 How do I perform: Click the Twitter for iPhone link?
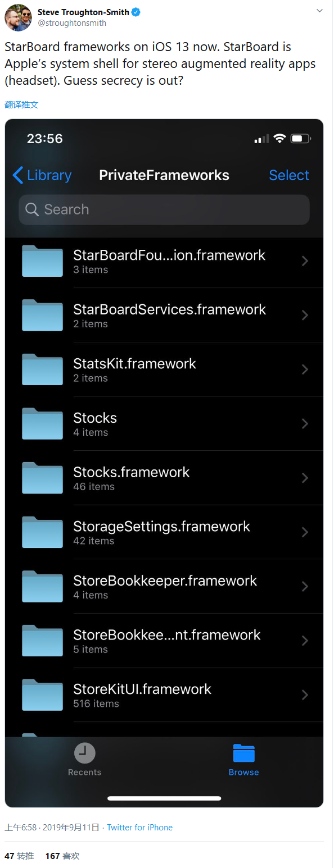[x=139, y=828]
